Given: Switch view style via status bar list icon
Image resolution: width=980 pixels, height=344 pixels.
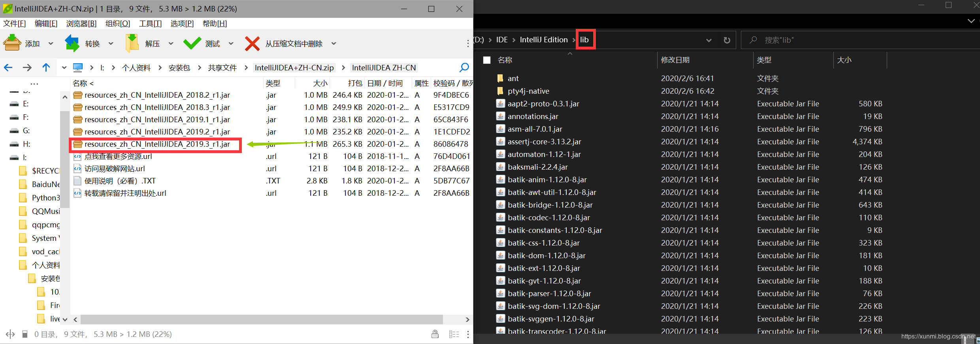Looking at the screenshot, I should coord(454,335).
